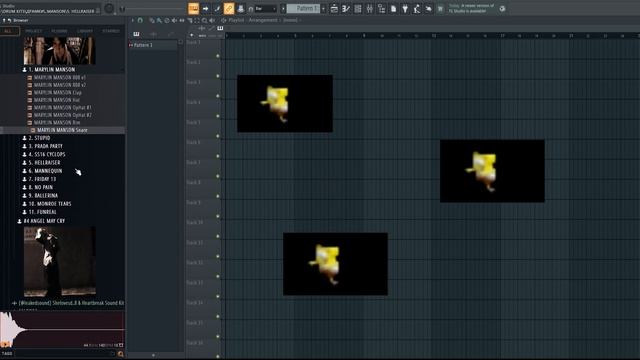This screenshot has width=640, height=360.
Task: Select the dashed-square Select tool in the playlist toolbar
Action: [x=197, y=20]
